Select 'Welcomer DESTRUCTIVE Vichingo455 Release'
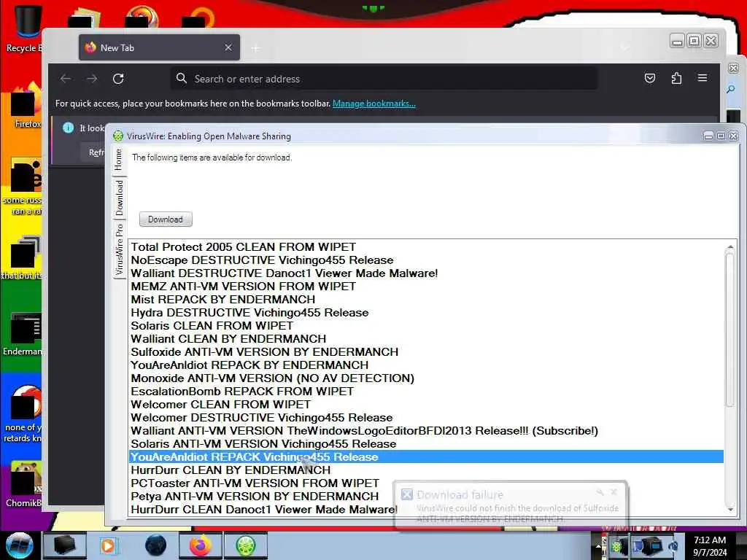Image resolution: width=747 pixels, height=560 pixels. 426,418
